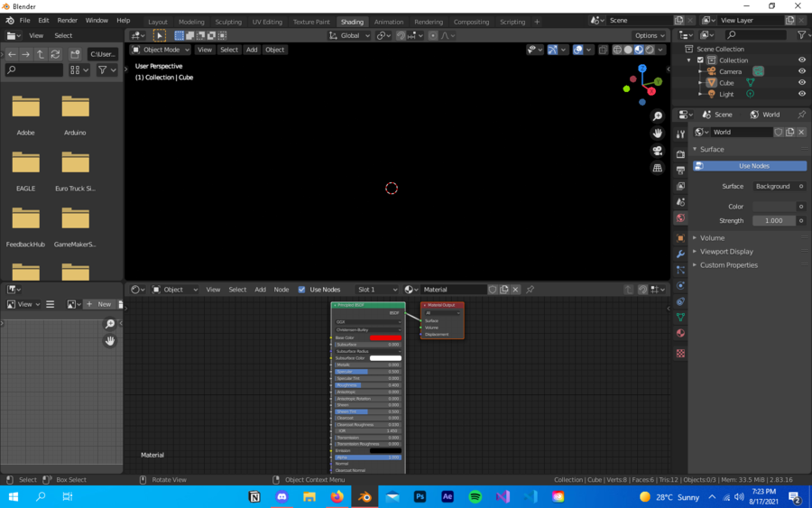
Task: Open the Render properties tab icon
Action: pos(680,154)
